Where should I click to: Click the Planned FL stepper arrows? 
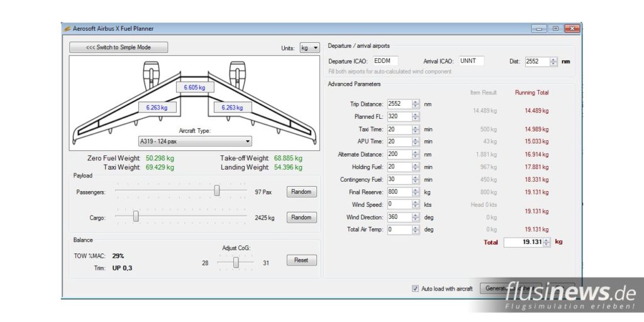coord(416,116)
